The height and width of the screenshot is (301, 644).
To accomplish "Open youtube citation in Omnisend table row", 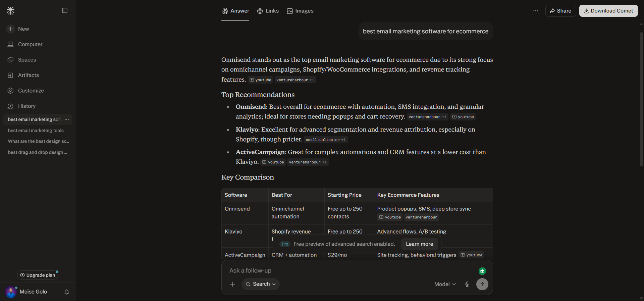I will [x=390, y=217].
